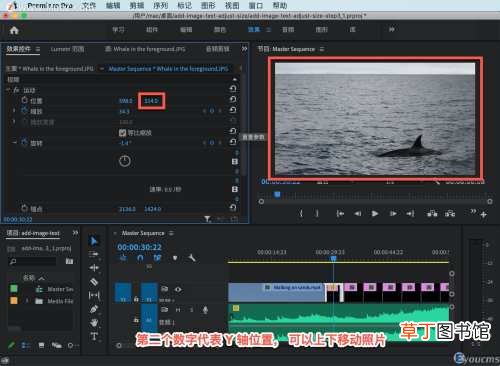The height and width of the screenshot is (366, 500).
Task: Click scale value 54.5
Action: (x=124, y=111)
